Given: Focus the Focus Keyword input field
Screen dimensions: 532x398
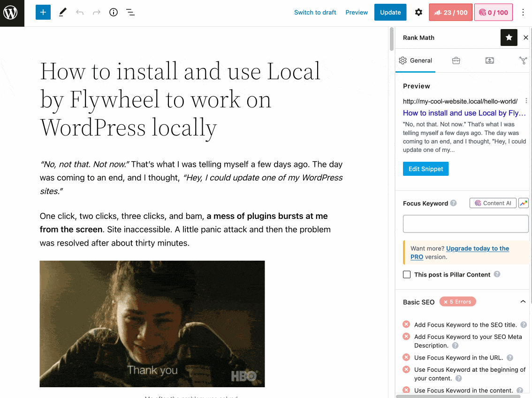Looking at the screenshot, I should (465, 224).
